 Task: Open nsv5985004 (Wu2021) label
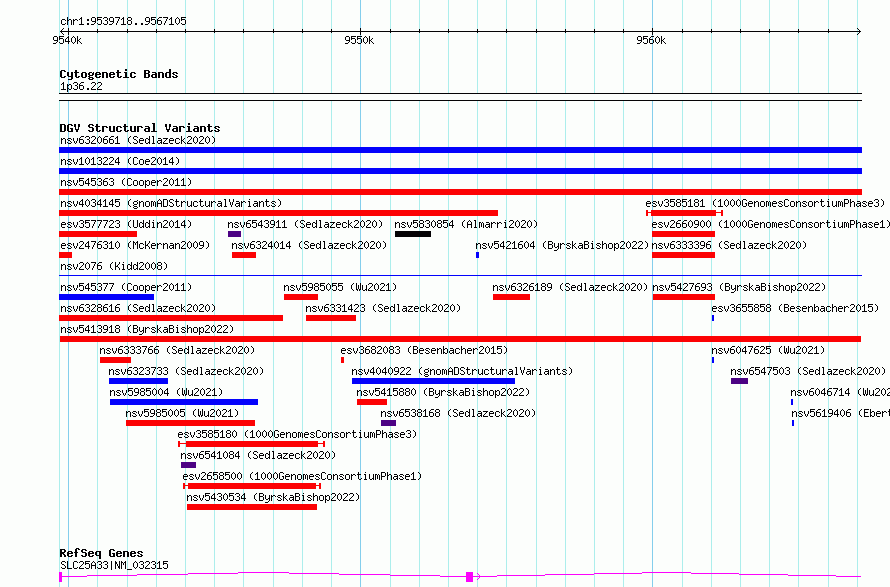(166, 392)
